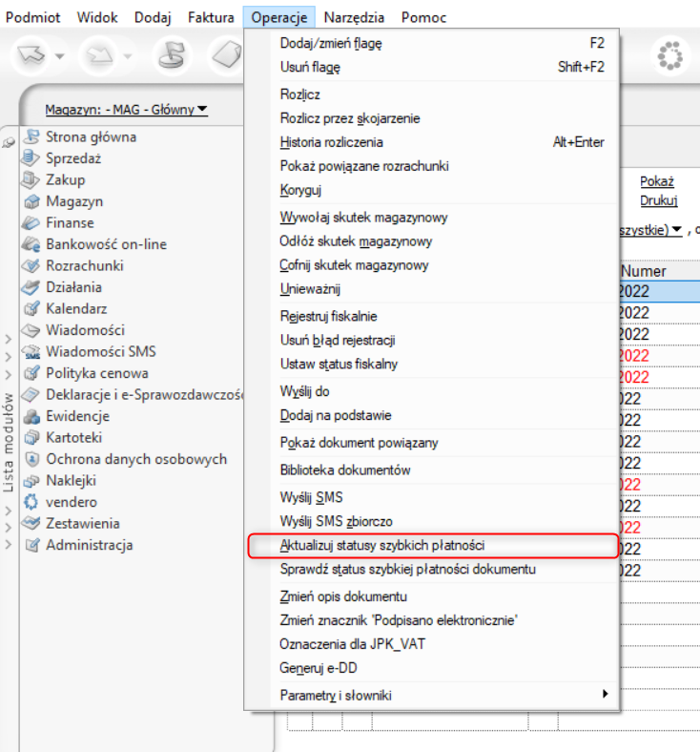Click the back navigation arrow toolbar icon
This screenshot has height=752, width=700.
click(x=31, y=55)
